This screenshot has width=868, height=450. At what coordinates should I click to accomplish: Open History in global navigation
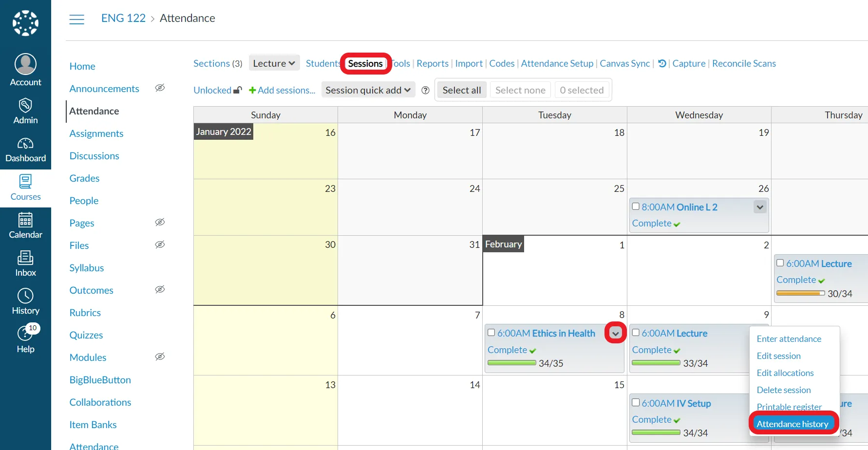[25, 302]
